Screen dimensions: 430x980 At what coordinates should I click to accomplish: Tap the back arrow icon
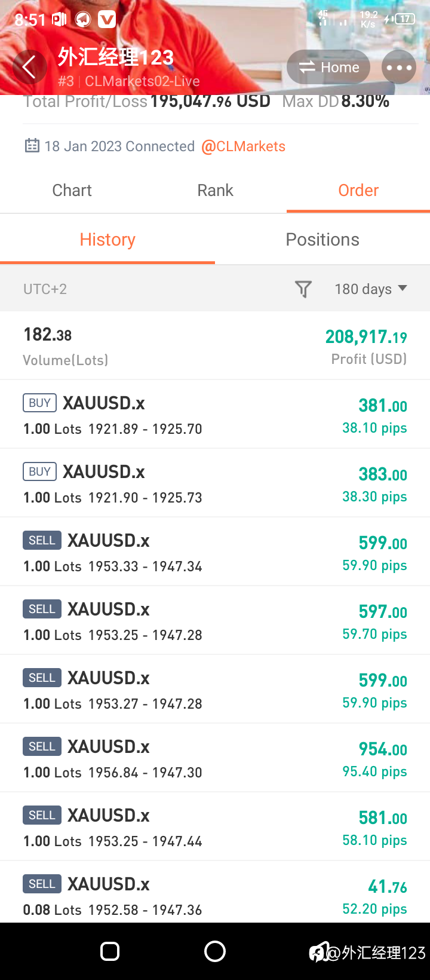pos(29,66)
